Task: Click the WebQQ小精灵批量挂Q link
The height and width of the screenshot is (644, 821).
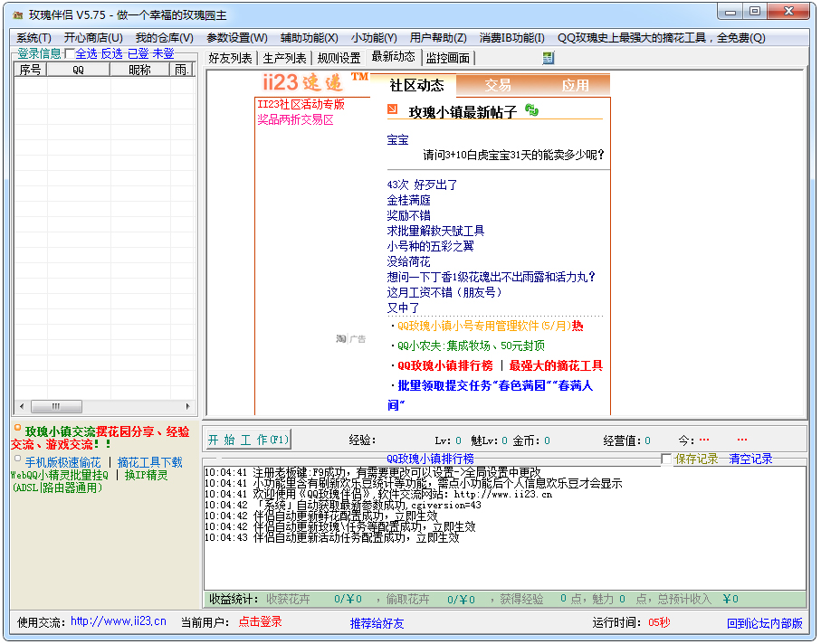Action: [59, 475]
